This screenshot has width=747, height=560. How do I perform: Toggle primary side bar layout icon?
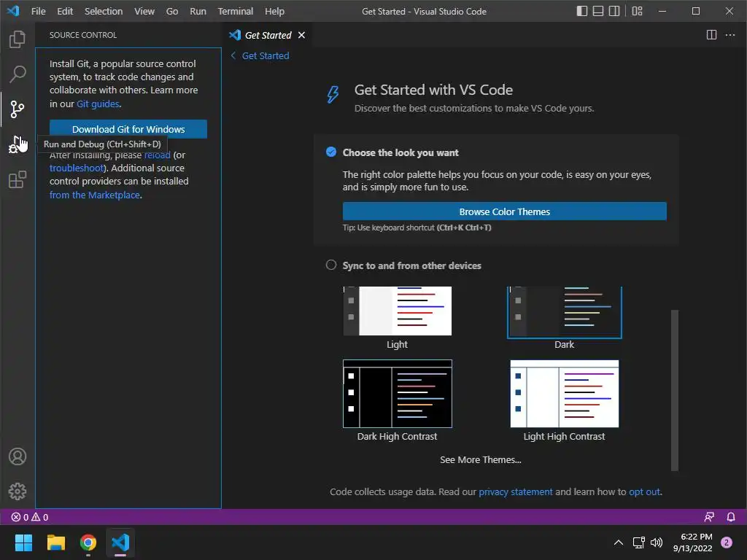581,11
